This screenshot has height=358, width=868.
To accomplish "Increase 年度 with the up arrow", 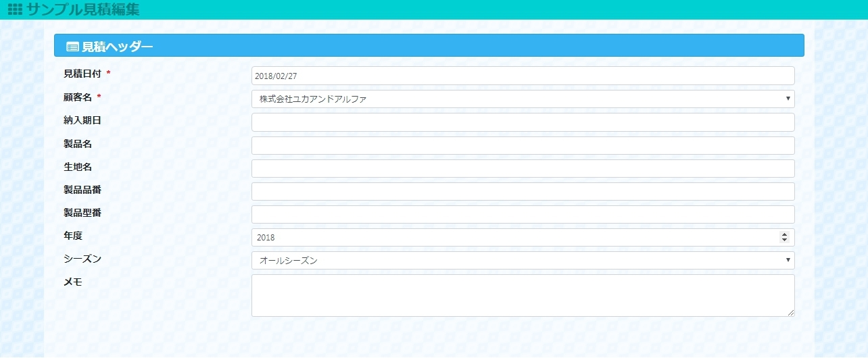I will coord(784,235).
